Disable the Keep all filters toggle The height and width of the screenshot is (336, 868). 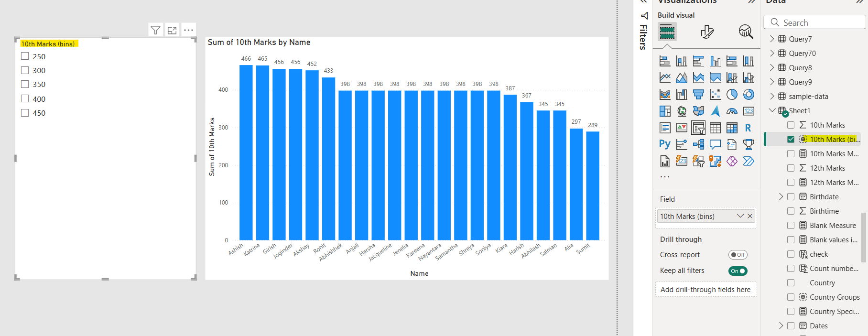click(x=738, y=271)
